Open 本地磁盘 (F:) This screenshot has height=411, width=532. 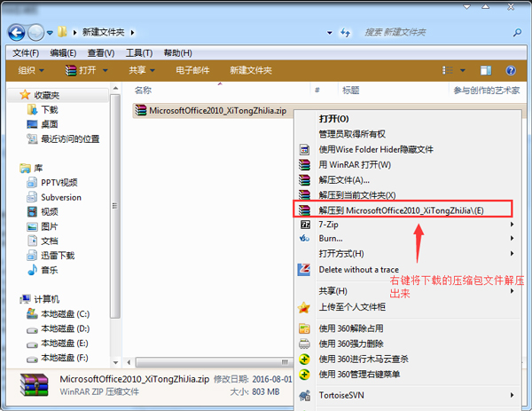pyautogui.click(x=58, y=358)
